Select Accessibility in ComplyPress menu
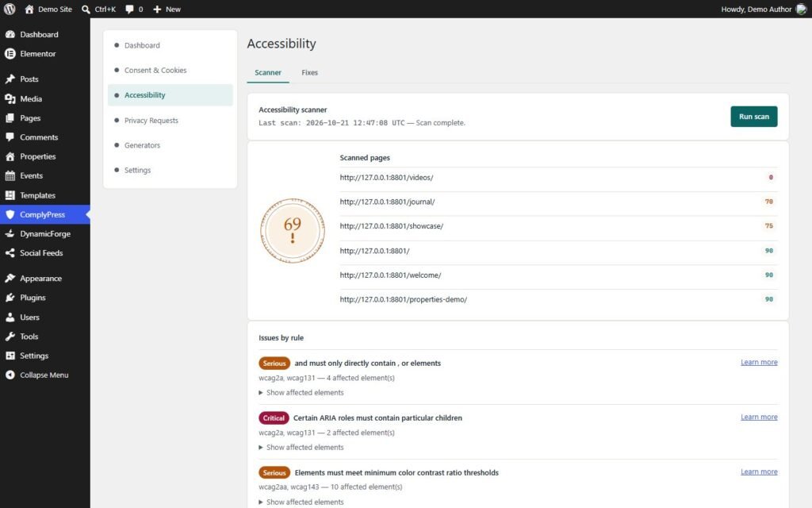 point(170,95)
